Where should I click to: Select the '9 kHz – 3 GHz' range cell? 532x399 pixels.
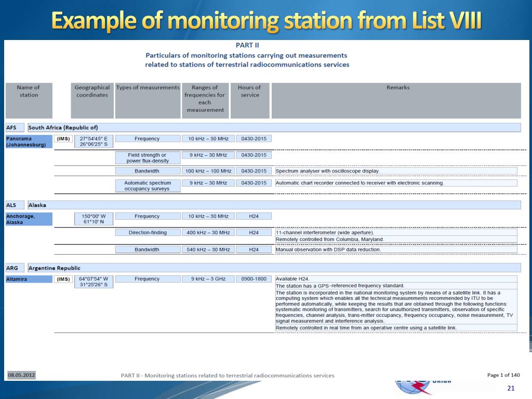pyautogui.click(x=208, y=279)
